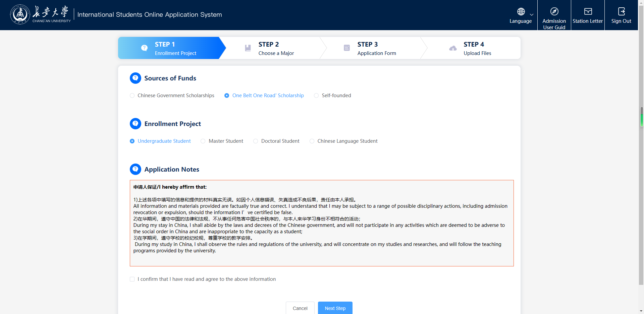Click the Chang'an University logo emblem
Viewport: 644px width, 314px height.
click(x=20, y=14)
